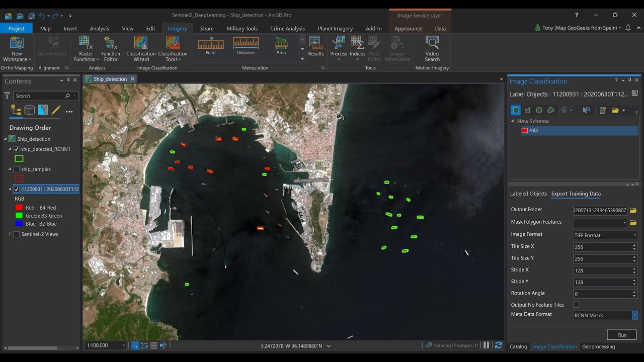Switch to the Map ribbon tab
644x362 pixels.
tap(45, 29)
